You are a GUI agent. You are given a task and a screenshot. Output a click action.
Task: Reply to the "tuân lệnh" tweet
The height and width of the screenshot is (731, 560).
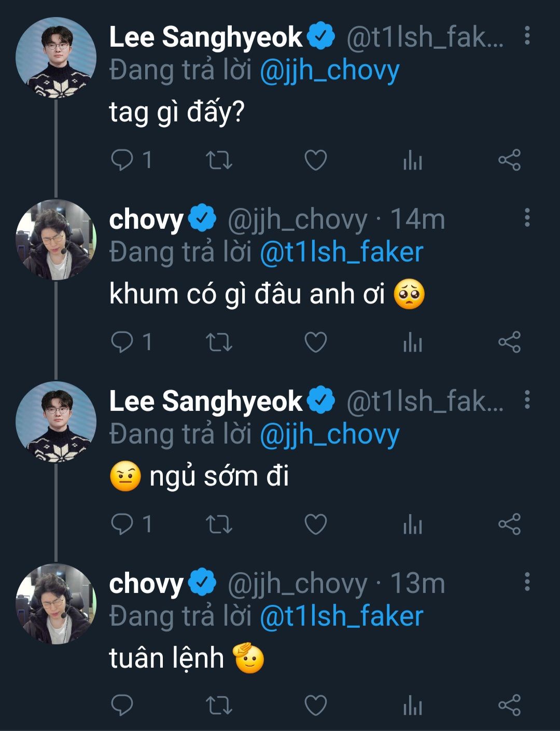[x=122, y=706]
